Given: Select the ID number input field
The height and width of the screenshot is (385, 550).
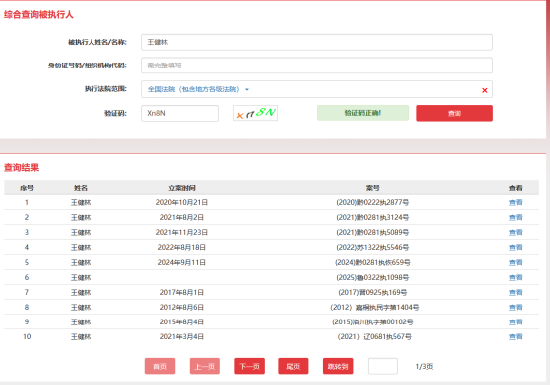Looking at the screenshot, I should tap(317, 65).
